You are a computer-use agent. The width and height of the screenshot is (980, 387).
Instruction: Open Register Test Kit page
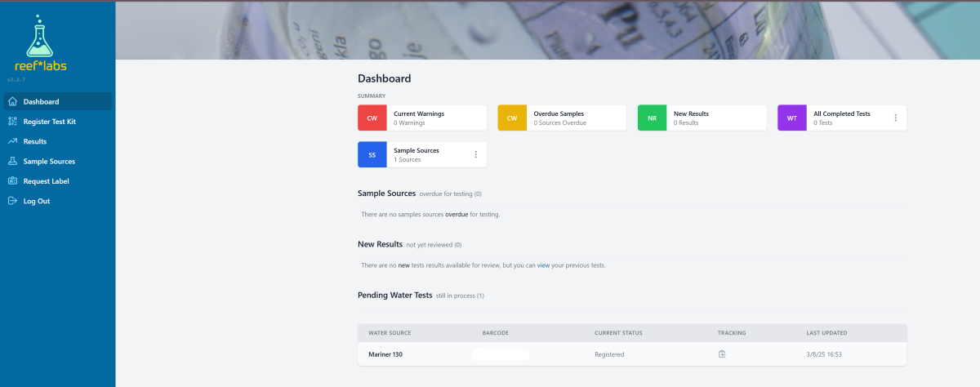(x=57, y=122)
